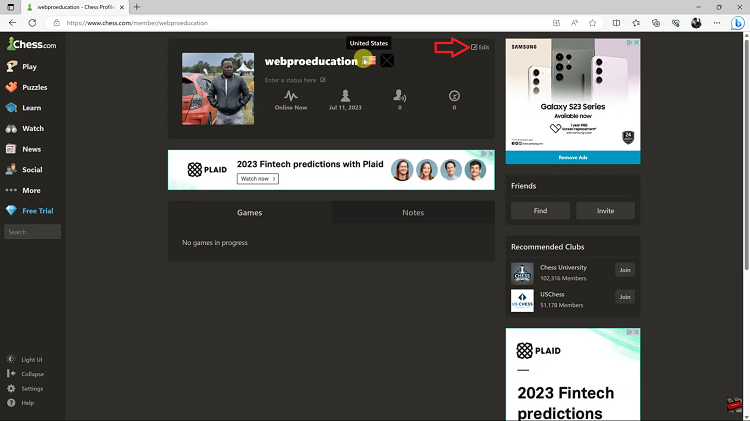Click the followers count icon
This screenshot has width=750, height=421.
(x=399, y=96)
